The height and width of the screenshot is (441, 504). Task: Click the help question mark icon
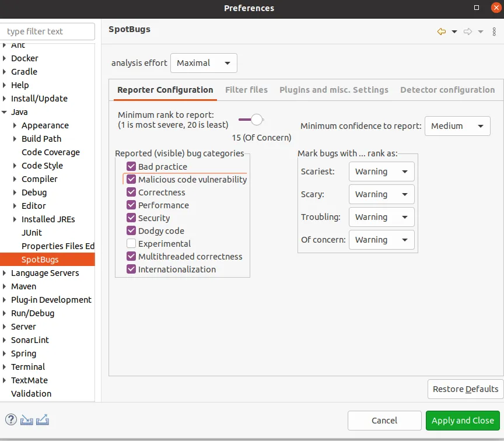11,419
